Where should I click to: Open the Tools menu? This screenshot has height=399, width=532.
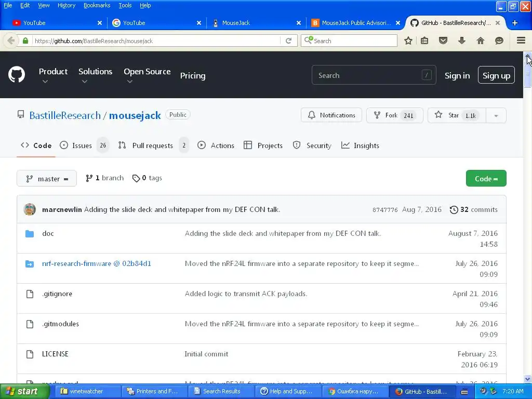125,5
